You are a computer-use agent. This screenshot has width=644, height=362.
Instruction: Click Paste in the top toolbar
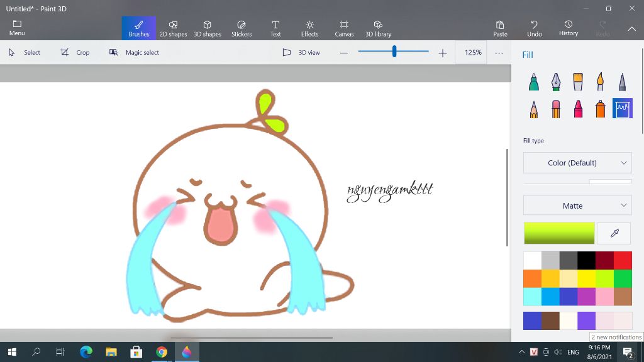tap(500, 28)
